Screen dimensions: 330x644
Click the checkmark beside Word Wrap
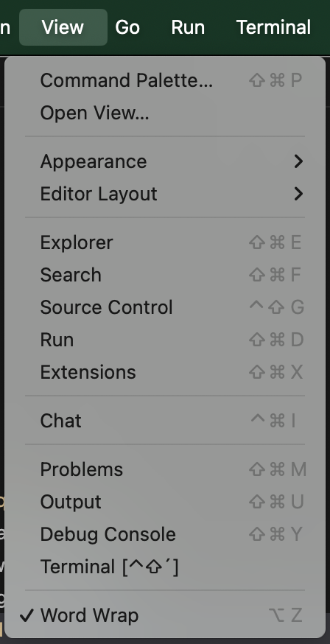27,615
